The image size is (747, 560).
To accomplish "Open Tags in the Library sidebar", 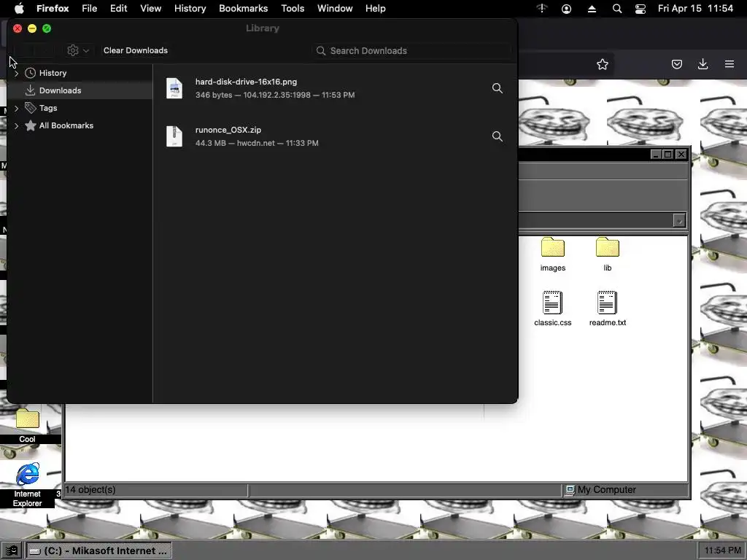I will pyautogui.click(x=48, y=108).
